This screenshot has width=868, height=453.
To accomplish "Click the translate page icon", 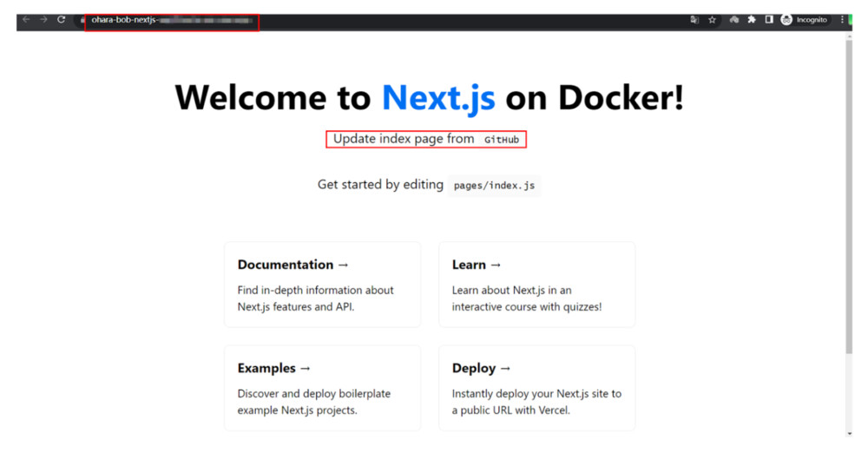I will [694, 20].
